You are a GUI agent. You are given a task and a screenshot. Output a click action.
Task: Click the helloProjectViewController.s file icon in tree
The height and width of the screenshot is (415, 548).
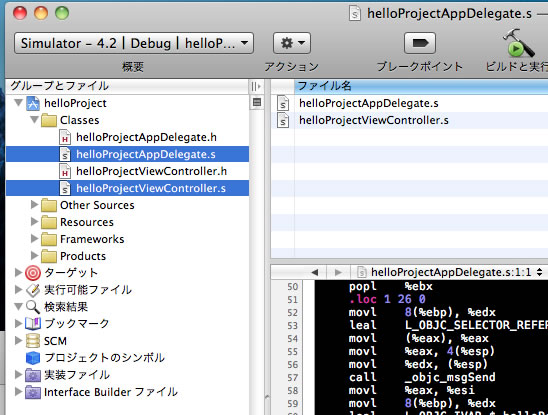point(65,188)
